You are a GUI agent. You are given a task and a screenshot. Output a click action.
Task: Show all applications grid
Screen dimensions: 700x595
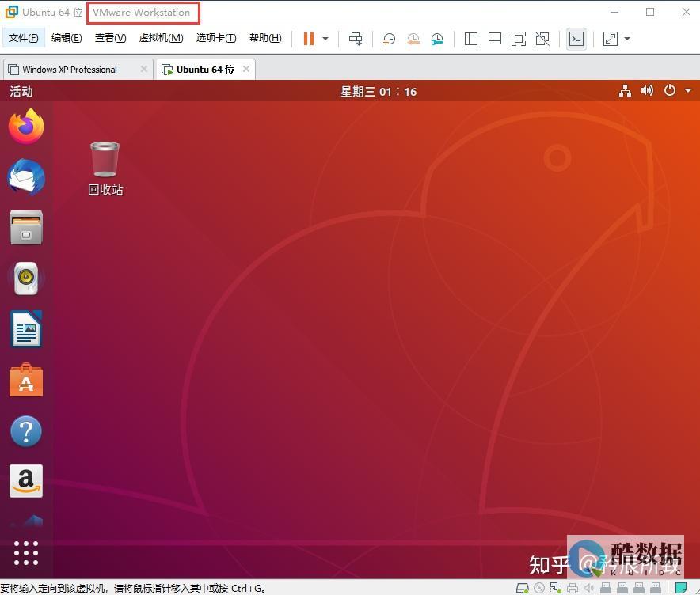tap(26, 553)
